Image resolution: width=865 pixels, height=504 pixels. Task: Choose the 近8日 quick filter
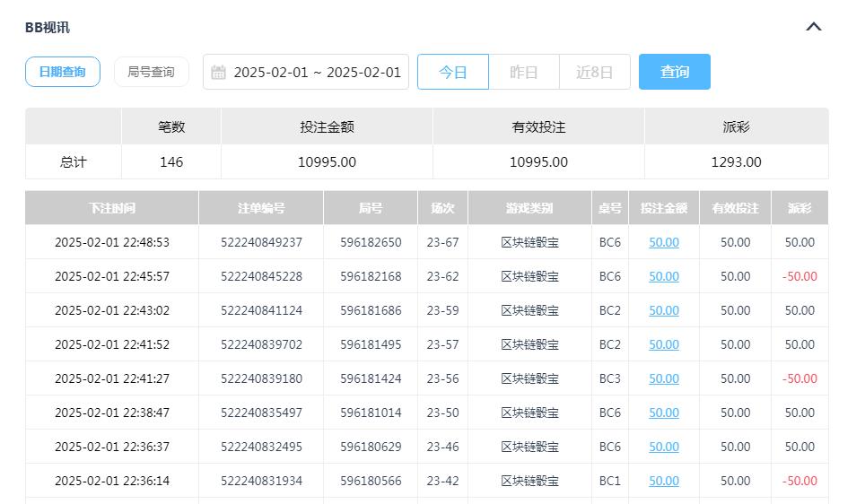click(594, 72)
